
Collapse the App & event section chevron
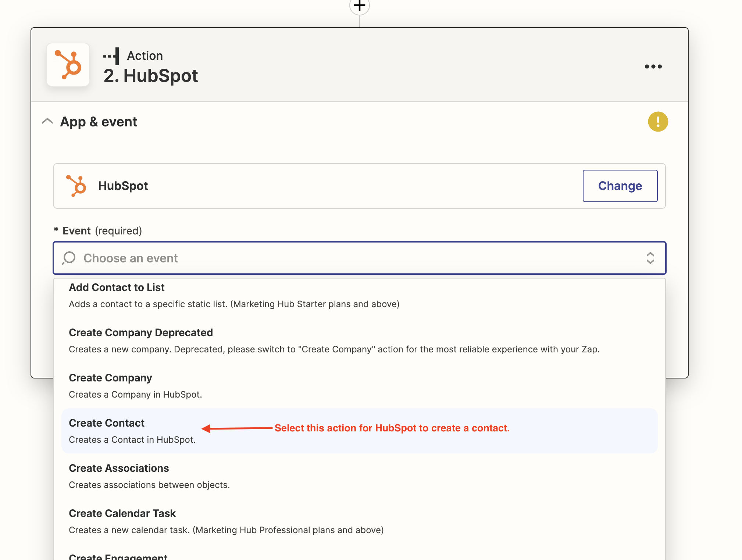point(47,121)
